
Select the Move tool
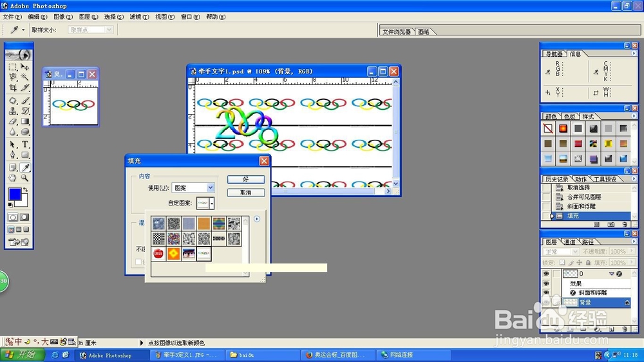click(25, 67)
